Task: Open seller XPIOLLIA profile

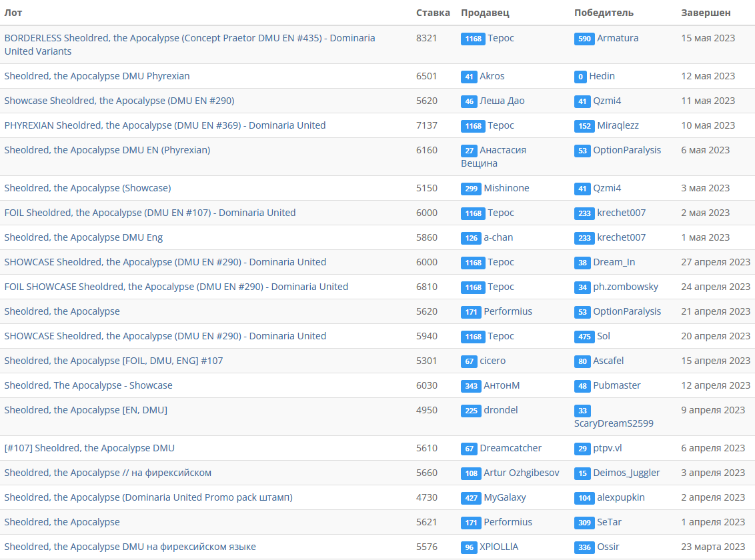Action: [499, 547]
